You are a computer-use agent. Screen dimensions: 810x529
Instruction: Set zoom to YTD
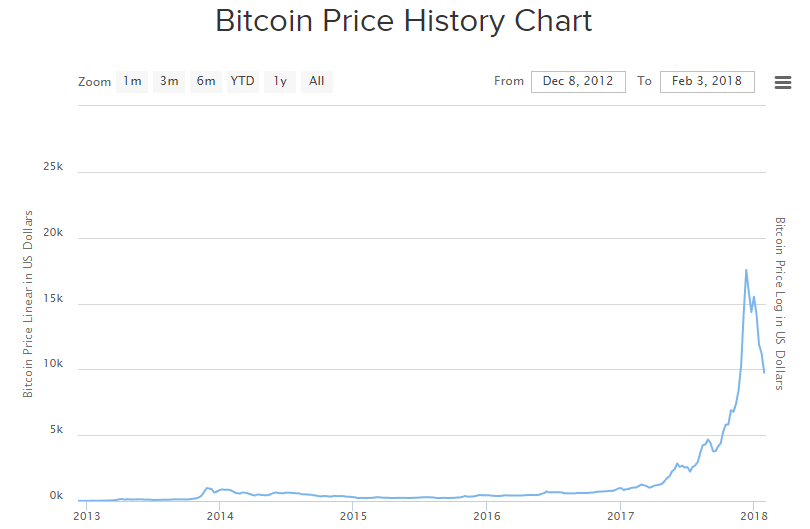(242, 82)
